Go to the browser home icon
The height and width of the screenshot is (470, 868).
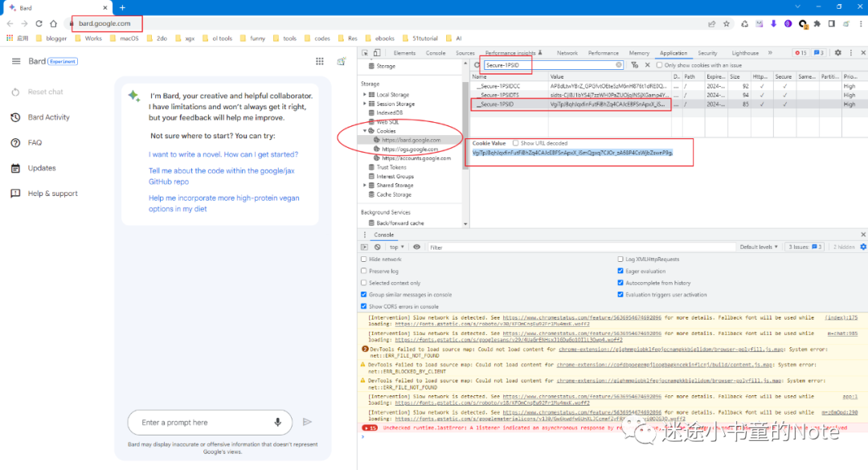tap(53, 24)
